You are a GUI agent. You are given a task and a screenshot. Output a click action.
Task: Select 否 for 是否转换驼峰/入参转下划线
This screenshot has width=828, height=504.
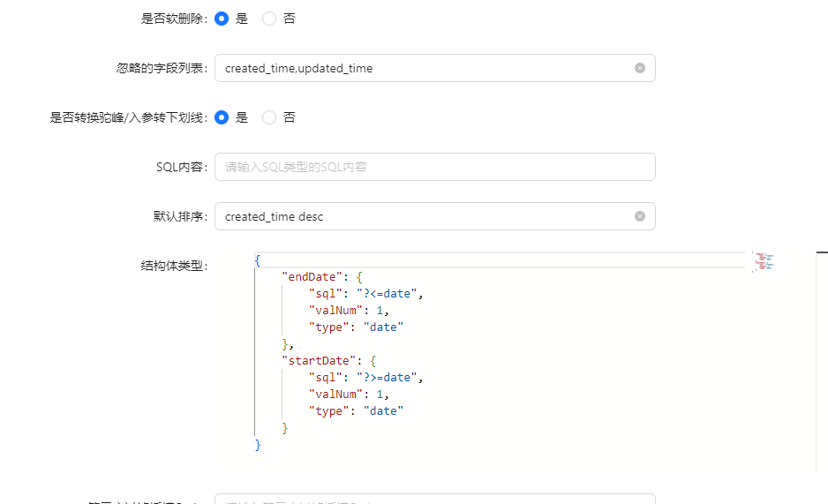(270, 117)
